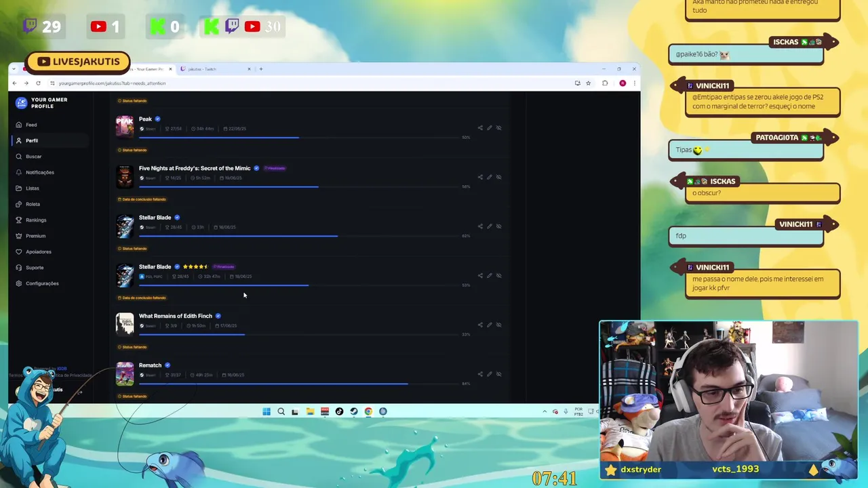Share the Peak game entry
The image size is (868, 488).
[x=480, y=127]
